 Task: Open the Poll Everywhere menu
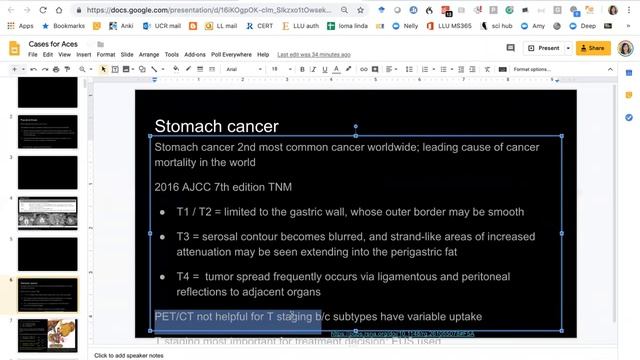231,55
